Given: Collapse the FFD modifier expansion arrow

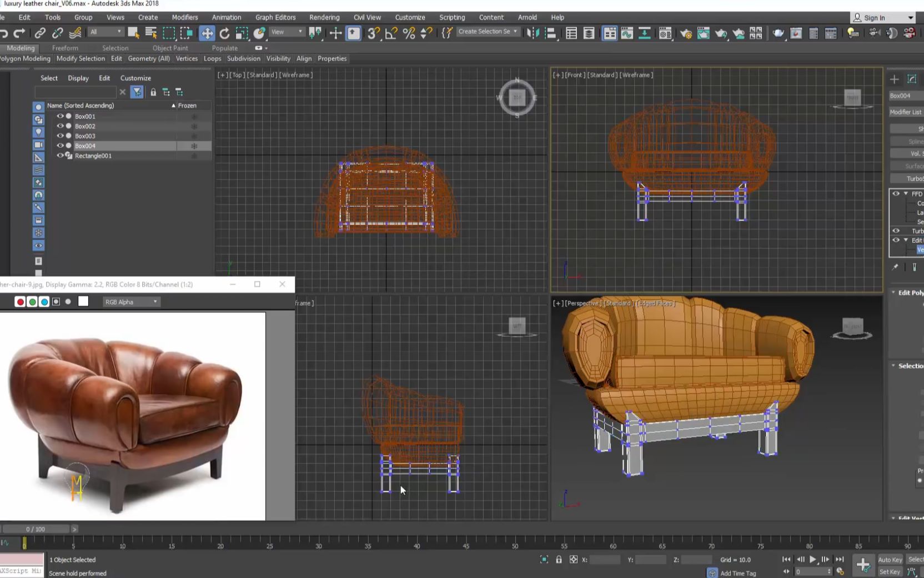Looking at the screenshot, I should (x=906, y=193).
